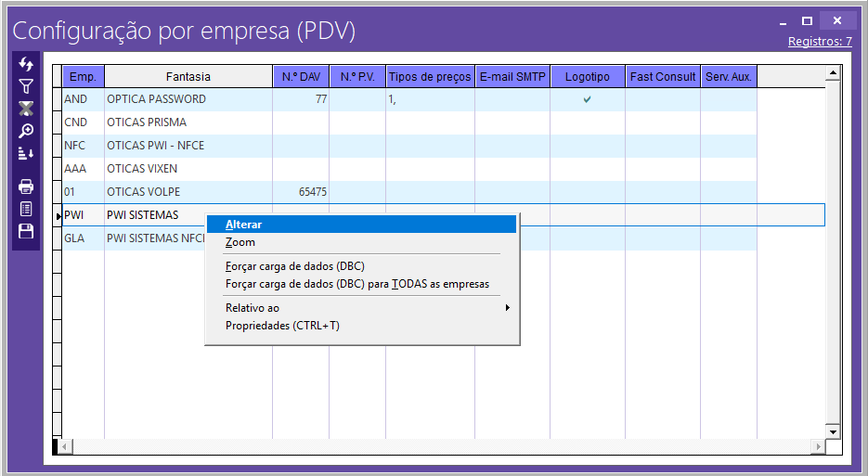Toggle Logotipo checkmark for OPTICA PASSWORD
Image resolution: width=868 pixels, height=476 pixels.
(587, 99)
